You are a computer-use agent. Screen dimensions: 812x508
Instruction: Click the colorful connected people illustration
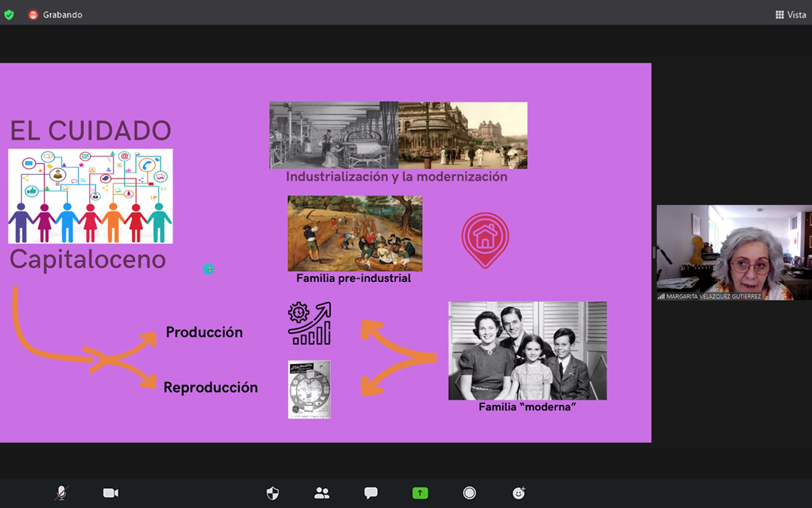[x=90, y=196]
